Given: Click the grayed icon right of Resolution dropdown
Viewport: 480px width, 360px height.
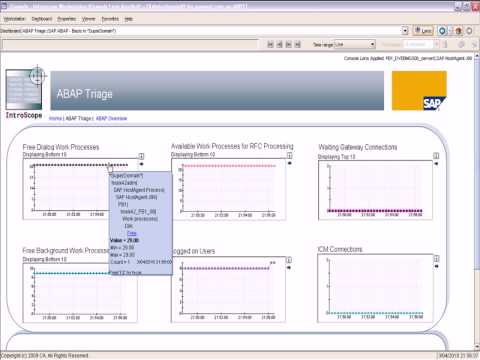Looking at the screenshot, I should click(445, 44).
